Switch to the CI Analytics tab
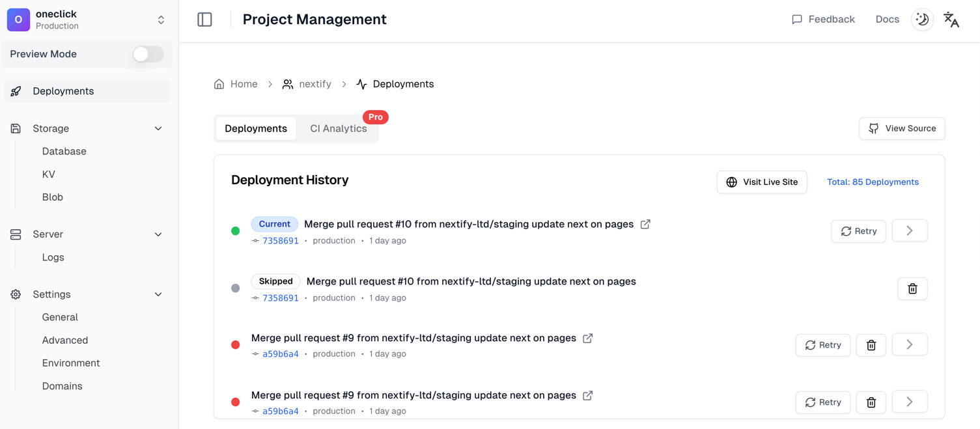 338,128
